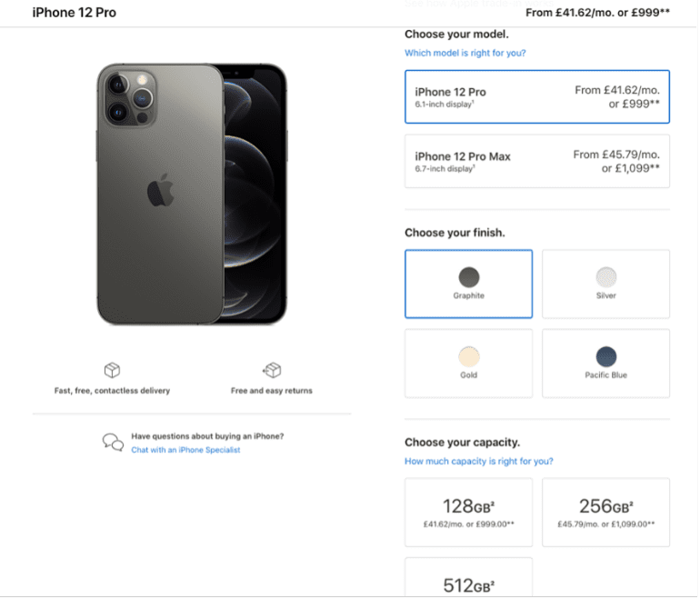The image size is (700, 599).
Task: Choose the 128GB capacity option
Action: (469, 513)
